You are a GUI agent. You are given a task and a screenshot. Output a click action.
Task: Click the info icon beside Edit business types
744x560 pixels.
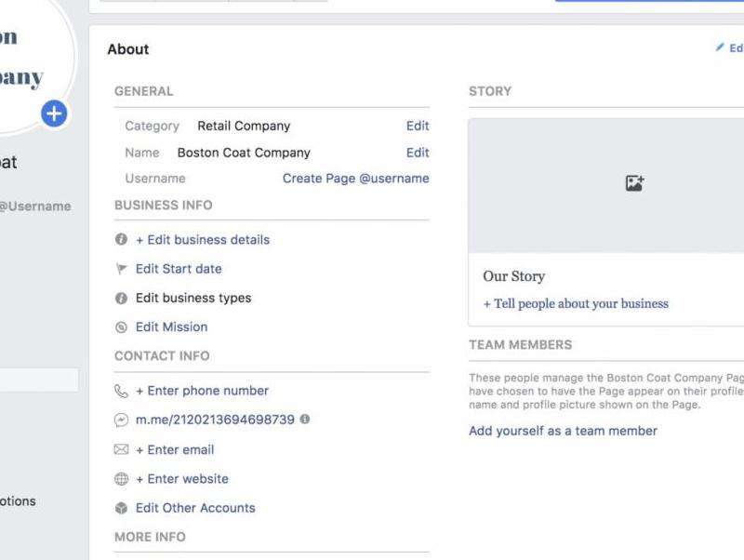(121, 298)
